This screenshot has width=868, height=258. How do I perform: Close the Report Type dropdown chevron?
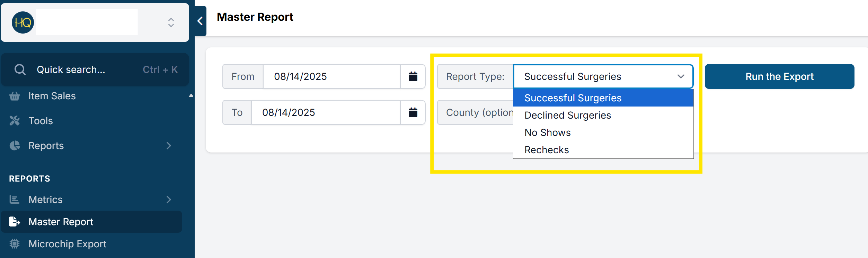tap(681, 76)
